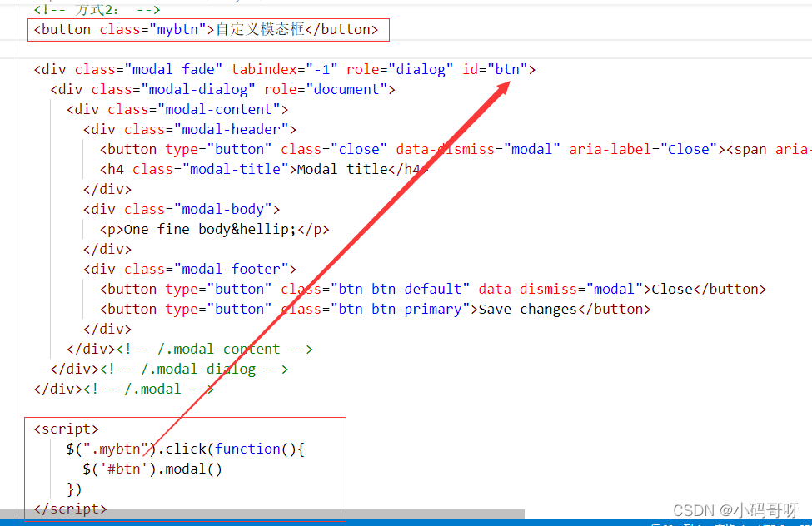
Task: Click the comment "<!-- /.modal -->"
Action: (148, 390)
